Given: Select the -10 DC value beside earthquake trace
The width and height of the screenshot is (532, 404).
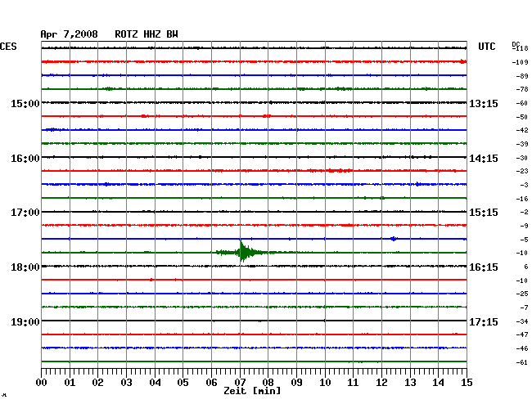Looking at the screenshot, I should click(x=522, y=253).
